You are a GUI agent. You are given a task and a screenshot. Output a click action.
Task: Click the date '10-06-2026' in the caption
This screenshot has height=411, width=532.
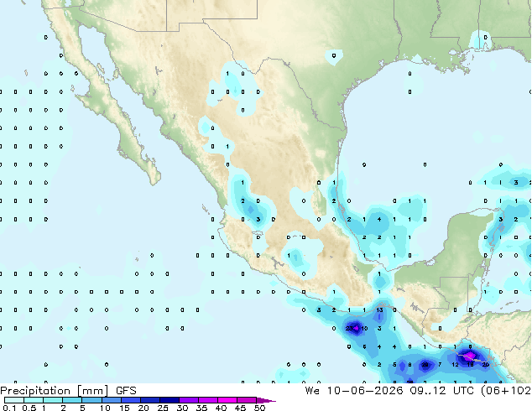click(x=365, y=391)
